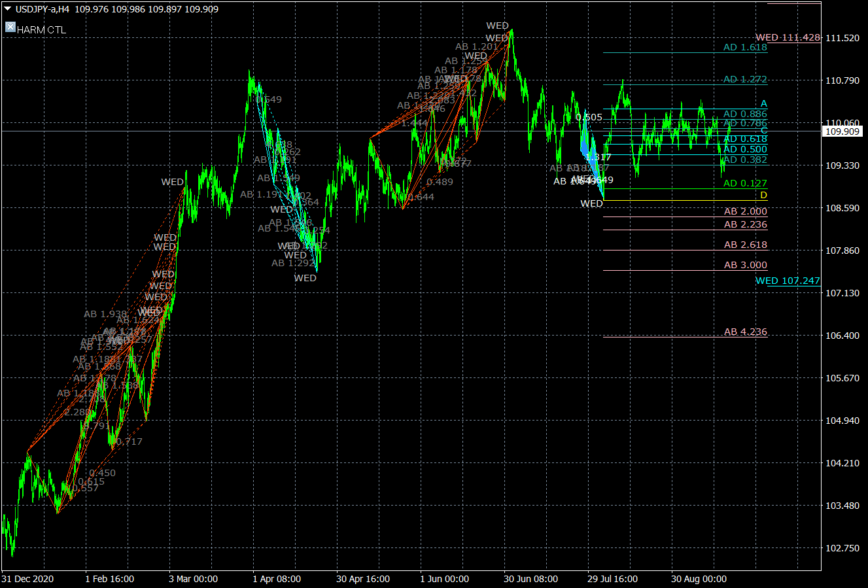Click the HARM CTL label

[x=41, y=30]
